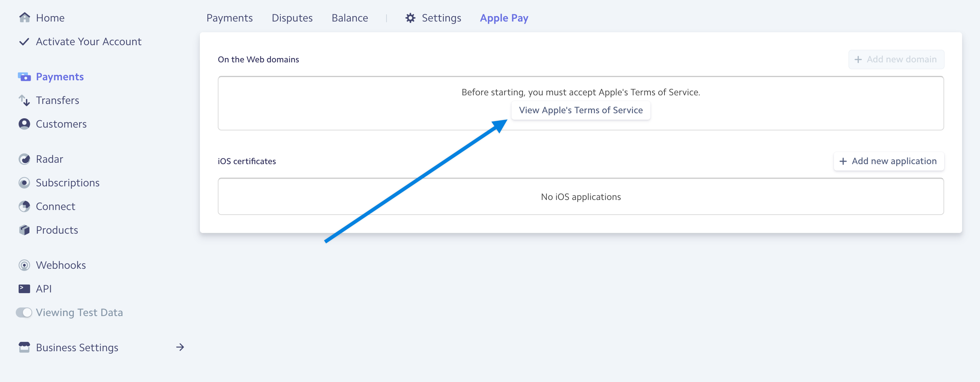This screenshot has width=980, height=382.
Task: Click the Payments camera-card sidebar icon
Action: (x=24, y=77)
